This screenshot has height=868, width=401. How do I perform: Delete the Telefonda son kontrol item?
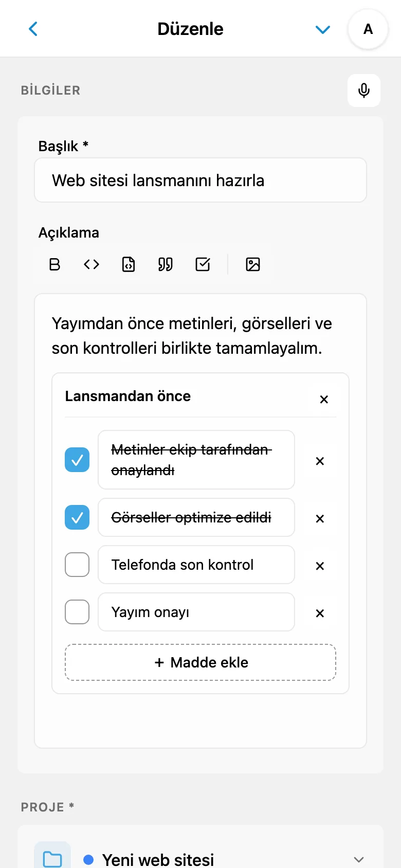pos(320,566)
